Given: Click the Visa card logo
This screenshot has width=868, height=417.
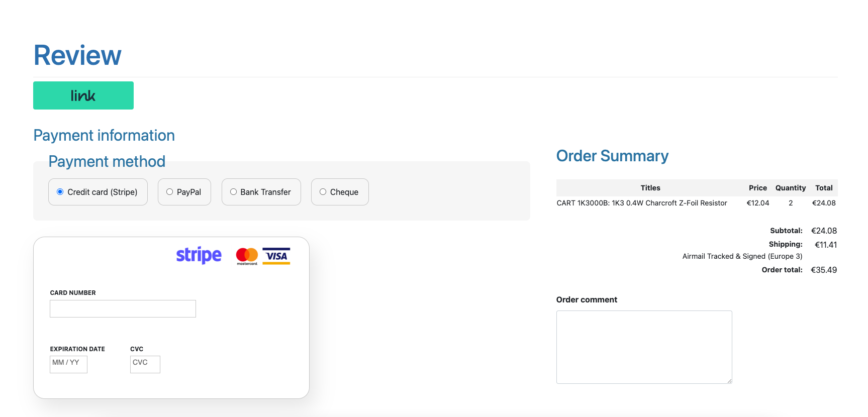Looking at the screenshot, I should coord(276,256).
